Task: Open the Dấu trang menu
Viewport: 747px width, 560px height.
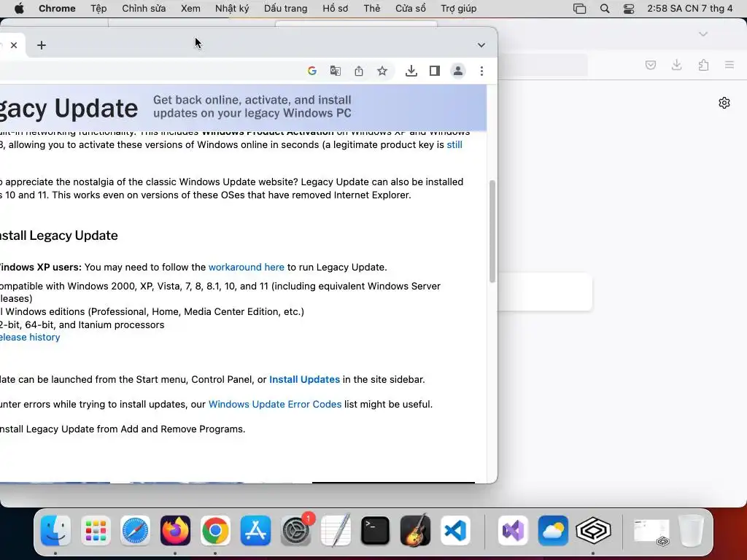Action: pyautogui.click(x=286, y=9)
